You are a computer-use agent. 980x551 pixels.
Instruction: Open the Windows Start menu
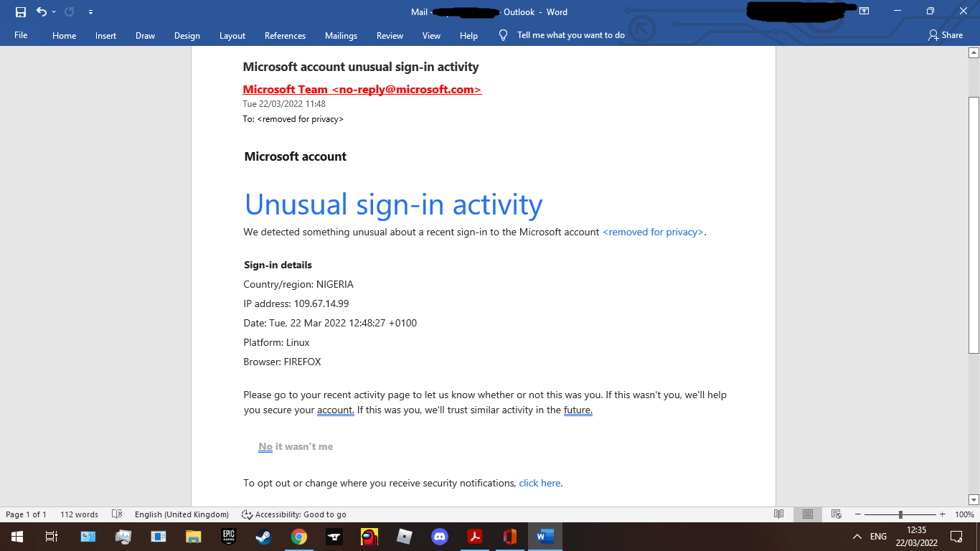coord(17,537)
